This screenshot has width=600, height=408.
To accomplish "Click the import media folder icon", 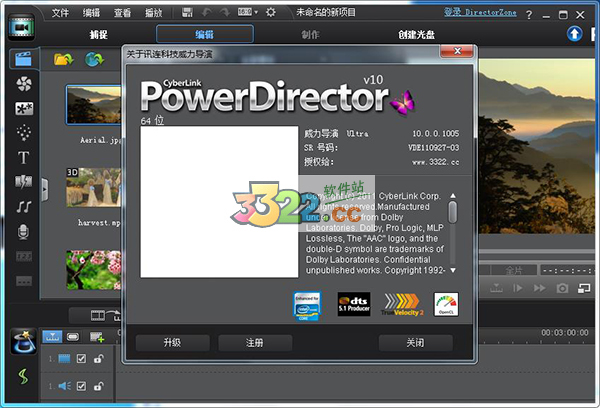I will (x=64, y=59).
